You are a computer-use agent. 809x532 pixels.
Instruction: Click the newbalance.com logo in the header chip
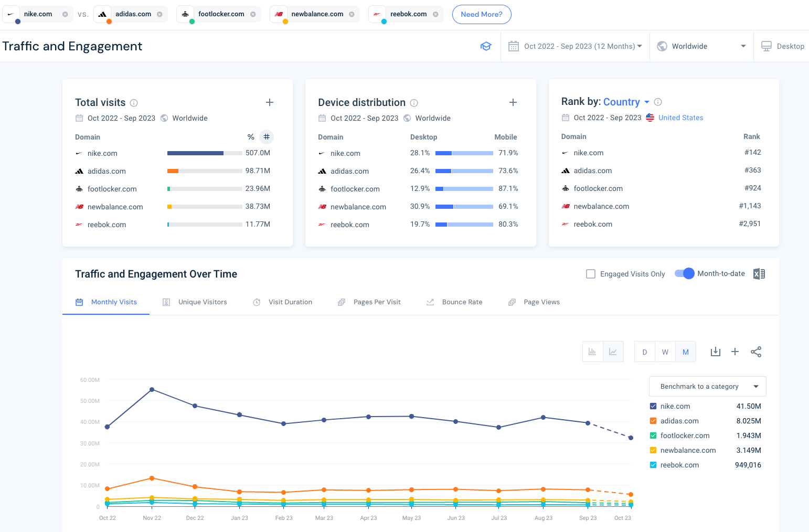(279, 14)
